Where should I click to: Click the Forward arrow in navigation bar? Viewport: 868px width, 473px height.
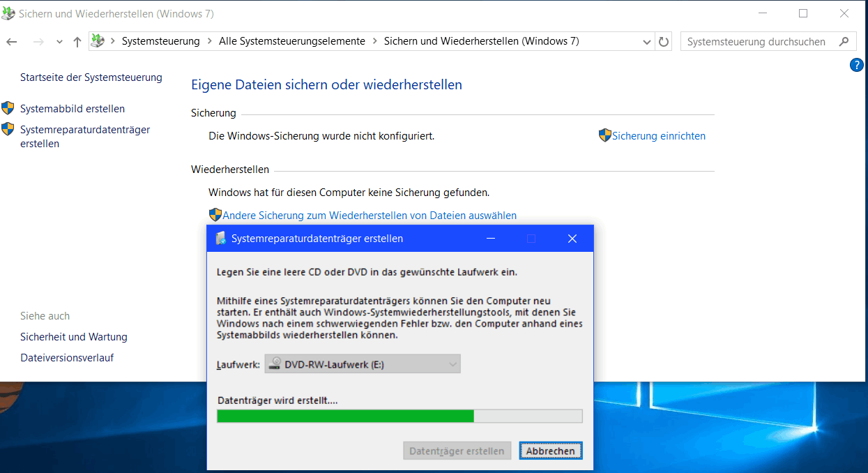click(38, 42)
